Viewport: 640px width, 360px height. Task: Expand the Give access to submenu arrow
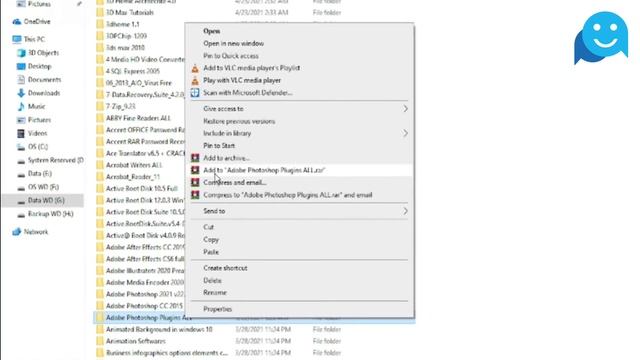[x=405, y=109]
